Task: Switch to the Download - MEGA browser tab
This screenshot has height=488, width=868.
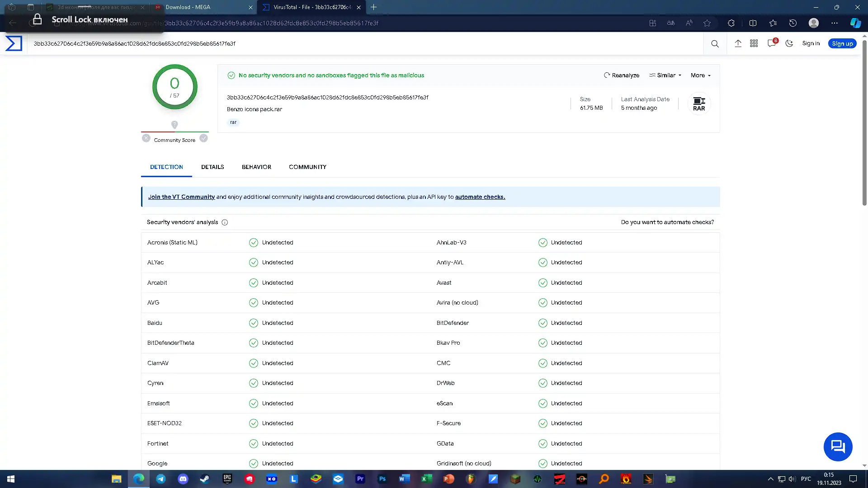Action: [203, 7]
